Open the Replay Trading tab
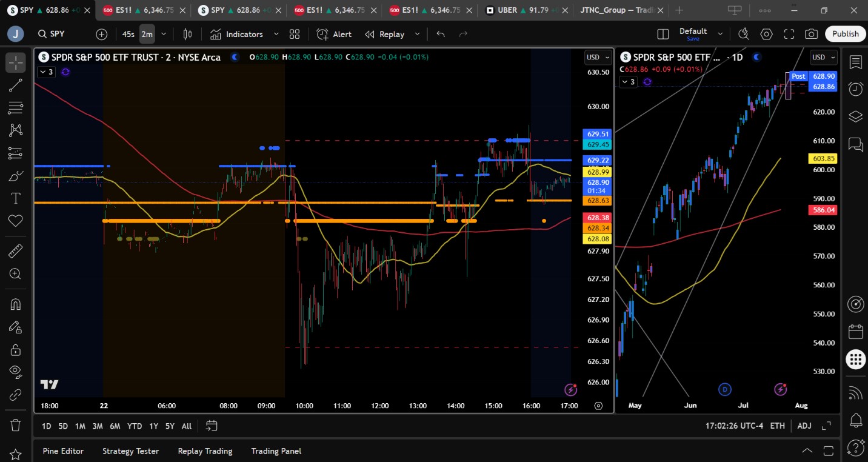868x462 pixels. (205, 451)
